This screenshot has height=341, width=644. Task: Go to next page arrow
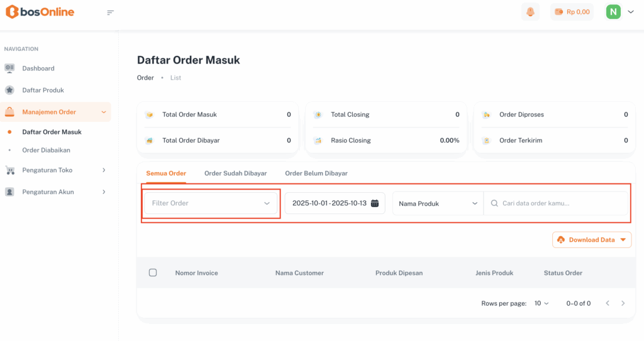click(623, 303)
